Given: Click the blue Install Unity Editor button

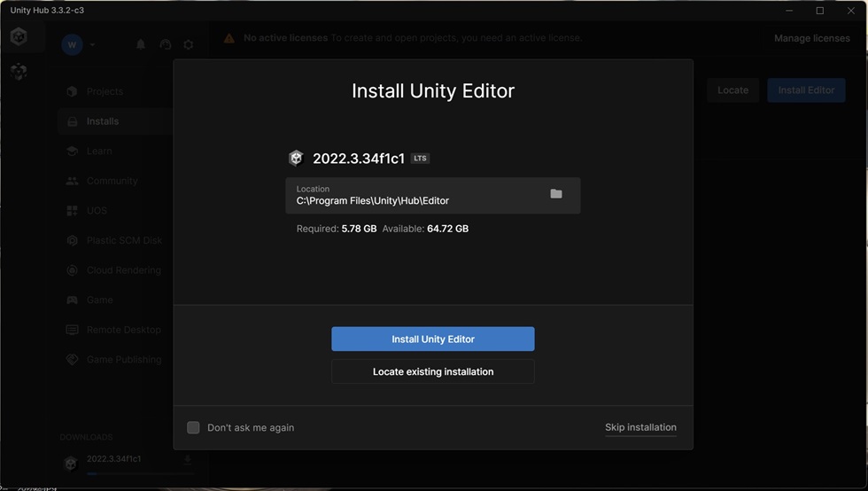Looking at the screenshot, I should pyautogui.click(x=433, y=339).
